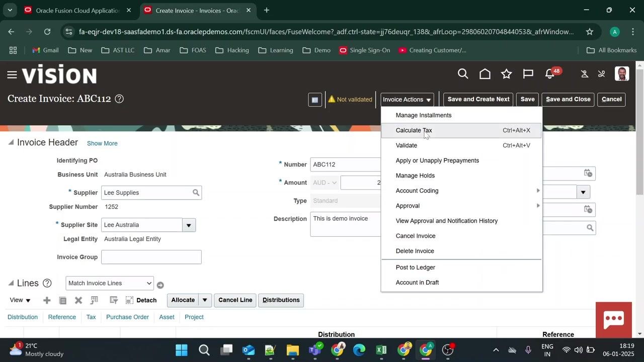644x362 pixels.
Task: Click the Distributions button
Action: tap(281, 300)
